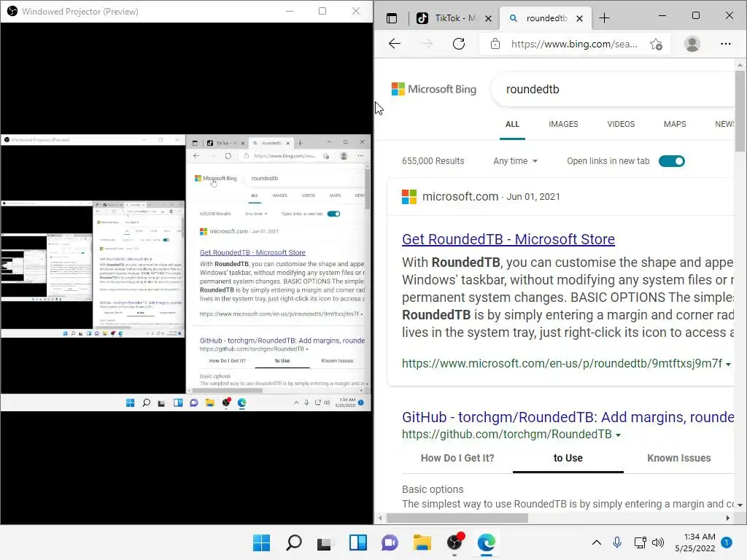Switch to IMAGES search results
The width and height of the screenshot is (747, 560).
[563, 124]
